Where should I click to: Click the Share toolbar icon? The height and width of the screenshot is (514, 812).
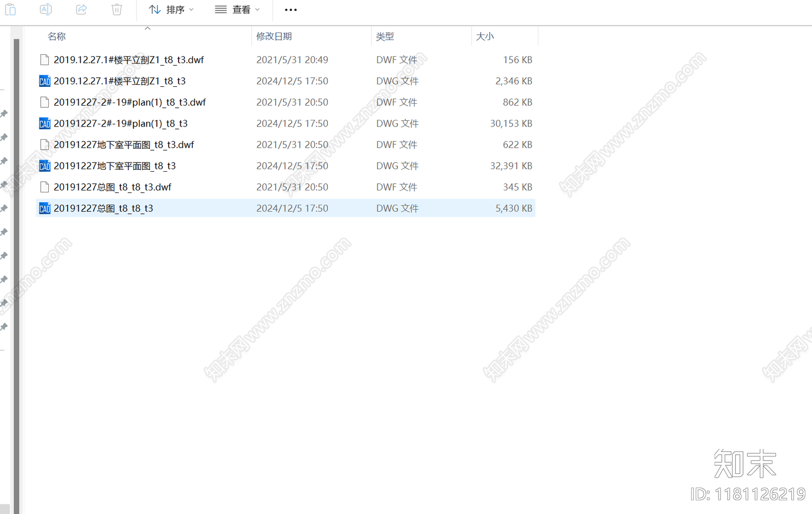coord(81,9)
